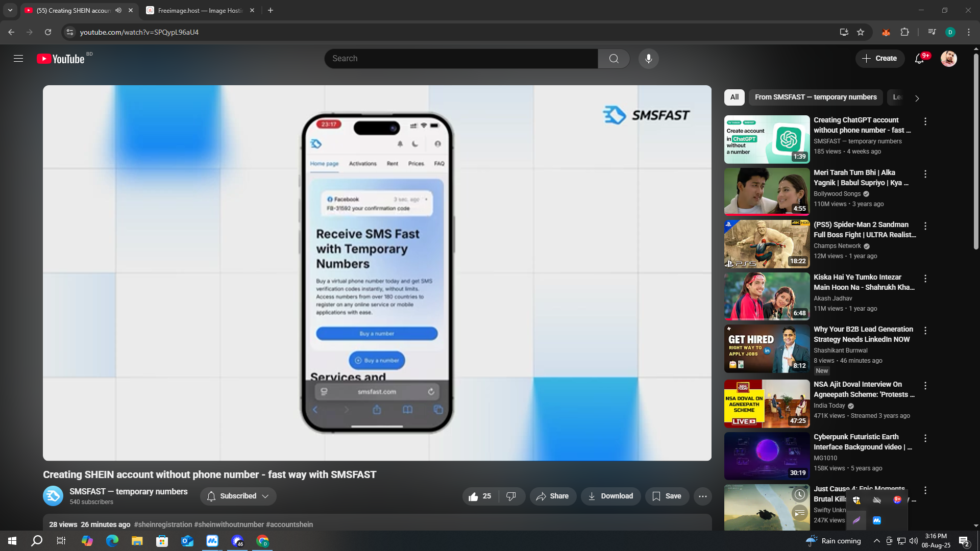Focus the YouTube search field
This screenshot has width=980, height=551.
[461, 59]
